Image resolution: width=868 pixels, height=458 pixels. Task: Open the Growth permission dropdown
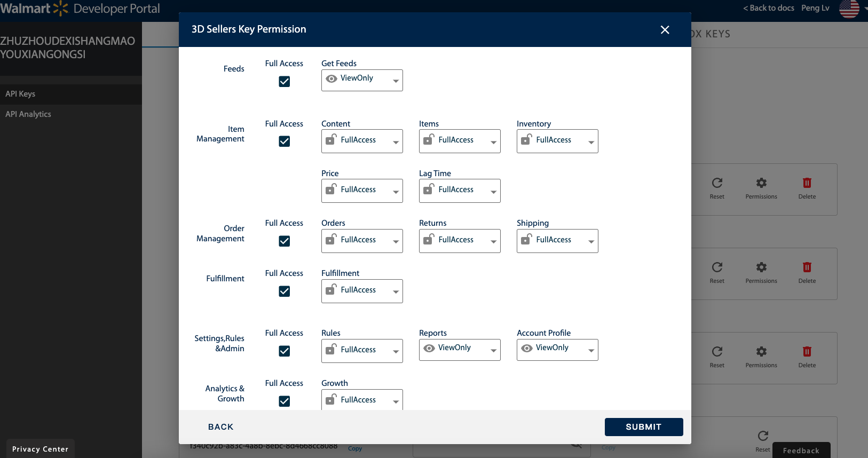pyautogui.click(x=362, y=400)
